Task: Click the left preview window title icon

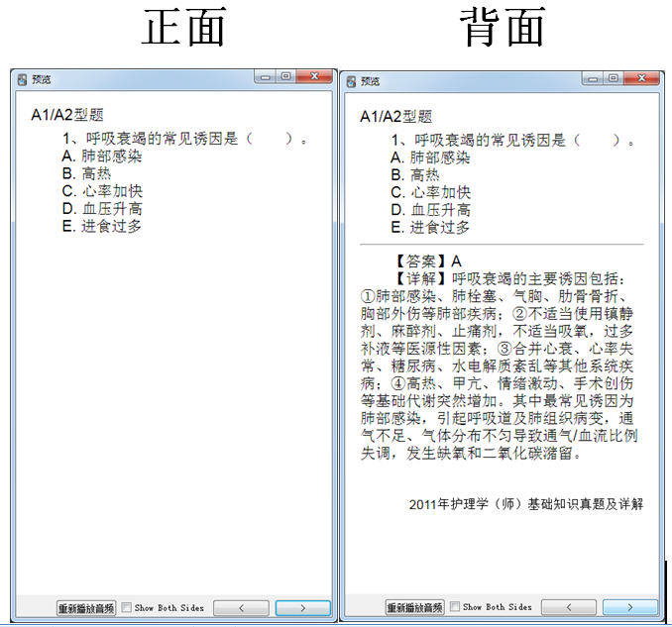Action: pos(22,79)
